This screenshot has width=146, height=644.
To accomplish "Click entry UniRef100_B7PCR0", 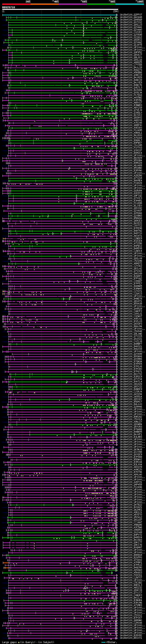I will [131, 369].
